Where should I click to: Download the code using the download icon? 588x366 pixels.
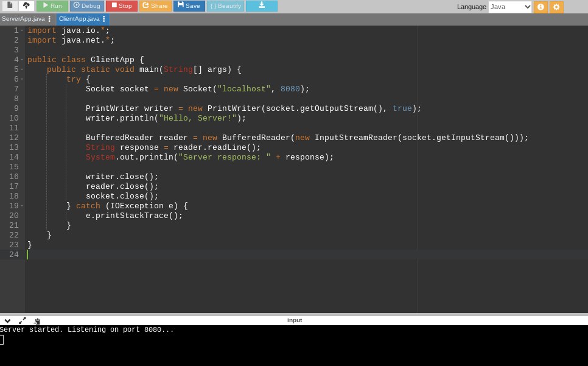tap(262, 6)
